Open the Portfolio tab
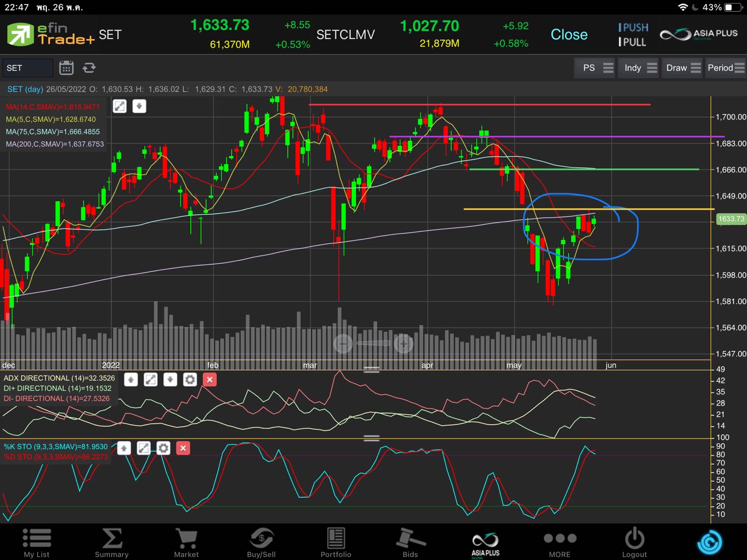 [x=336, y=542]
